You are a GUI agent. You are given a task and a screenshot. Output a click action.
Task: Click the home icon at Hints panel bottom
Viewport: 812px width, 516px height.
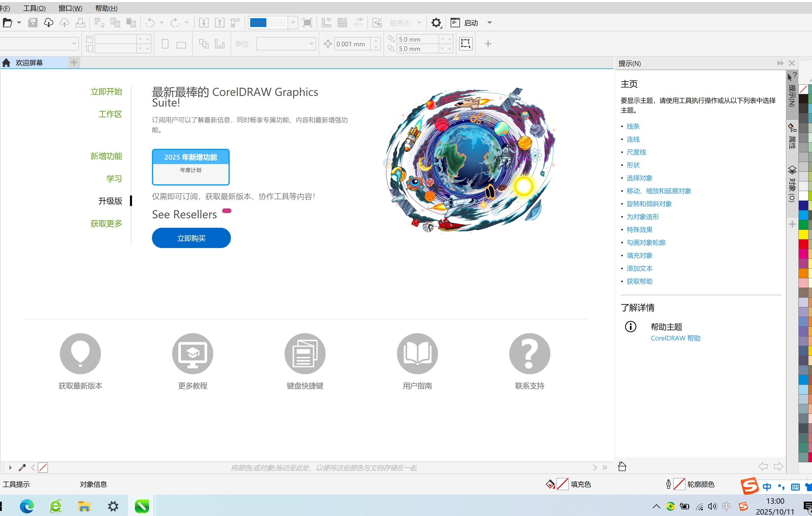pos(622,466)
